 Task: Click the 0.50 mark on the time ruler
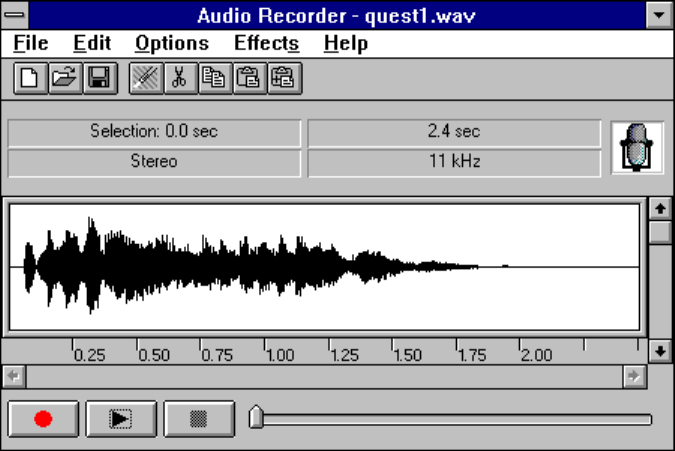(153, 355)
